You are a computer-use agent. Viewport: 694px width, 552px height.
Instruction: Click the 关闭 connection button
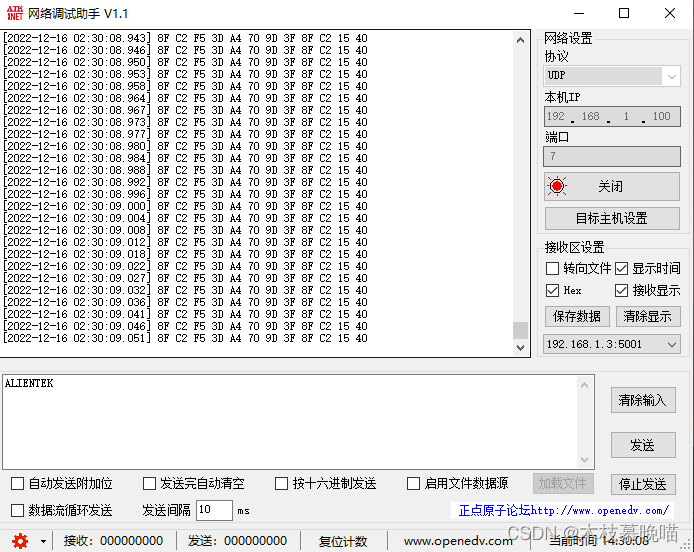pos(612,186)
